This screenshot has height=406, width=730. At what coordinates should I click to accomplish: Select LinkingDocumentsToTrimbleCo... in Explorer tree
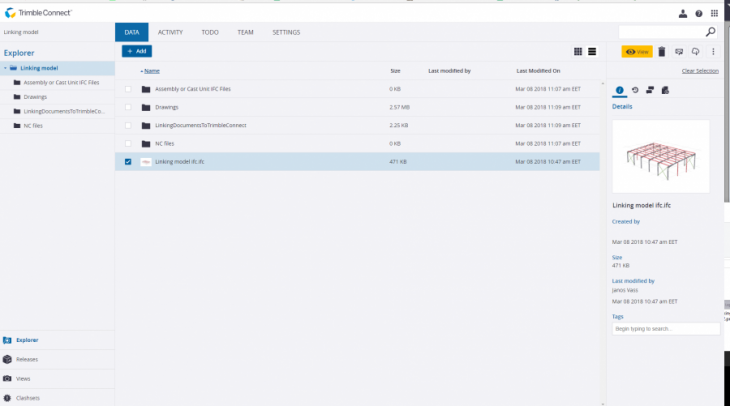[x=64, y=111]
